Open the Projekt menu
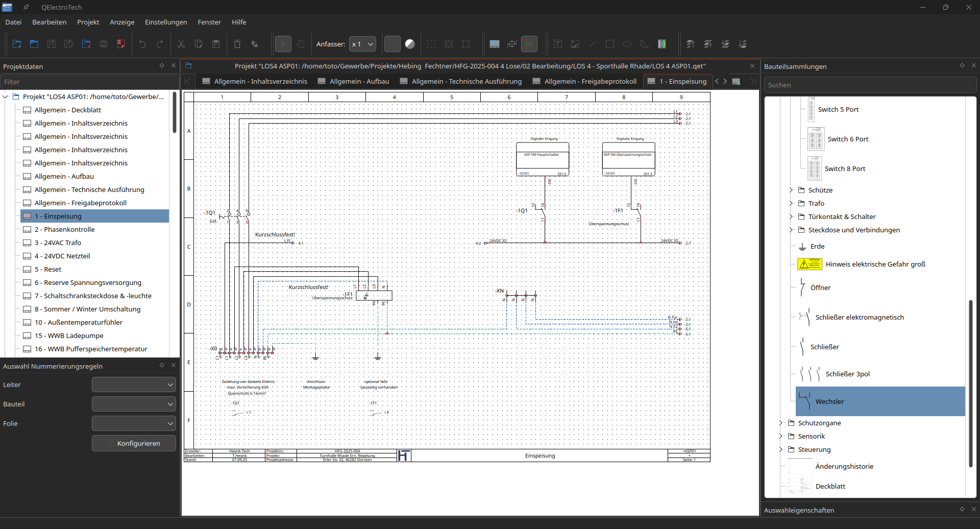Image resolution: width=980 pixels, height=529 pixels. [x=88, y=22]
